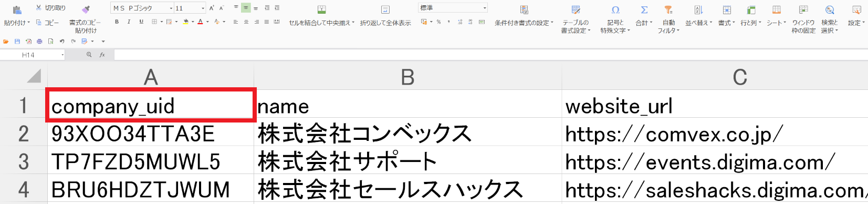
Task: Click the save floppy disk icon
Action: (x=17, y=41)
